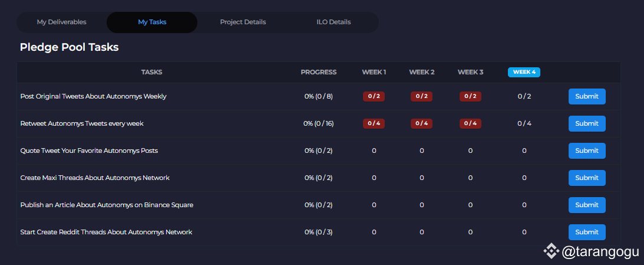Image resolution: width=644 pixels, height=265 pixels.
Task: Click progress value of Quote Tweet row
Action: point(318,151)
